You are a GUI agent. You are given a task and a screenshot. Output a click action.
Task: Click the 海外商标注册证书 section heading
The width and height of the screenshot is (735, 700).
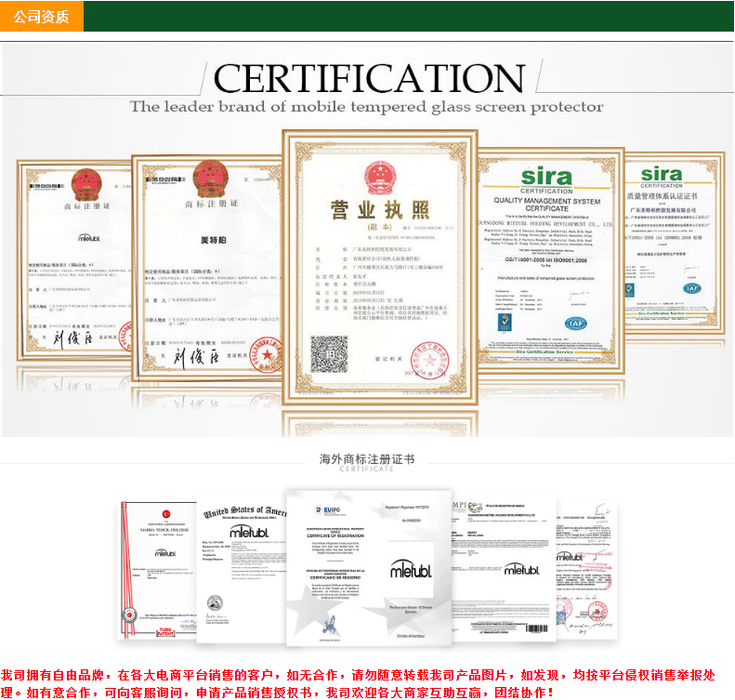pyautogui.click(x=367, y=459)
